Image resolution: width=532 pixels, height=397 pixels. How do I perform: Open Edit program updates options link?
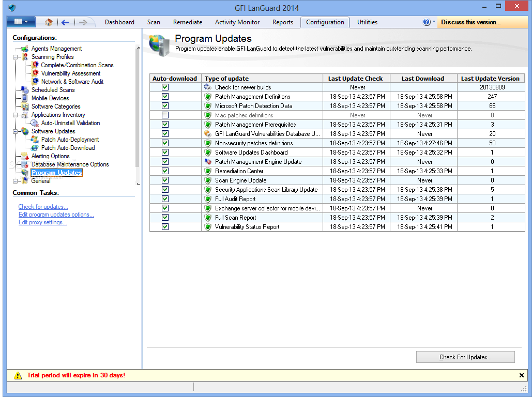[56, 215]
